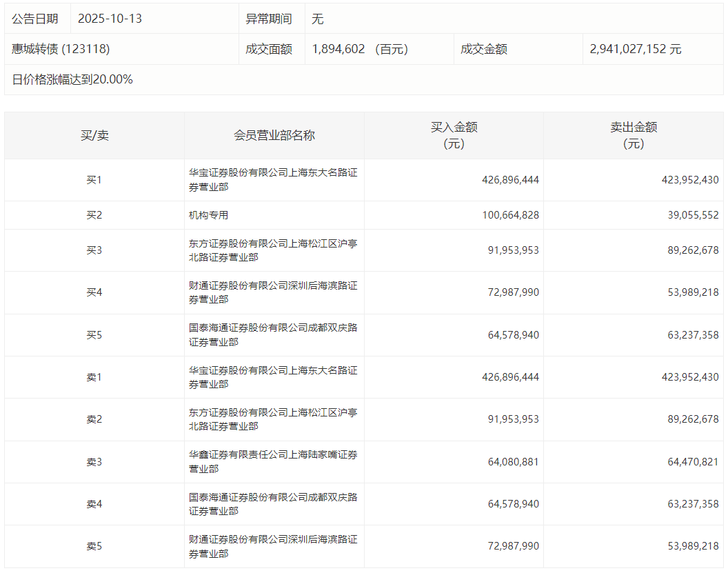
Task: Click the 惠城转债 (123118) bond name
Action: pyautogui.click(x=61, y=49)
